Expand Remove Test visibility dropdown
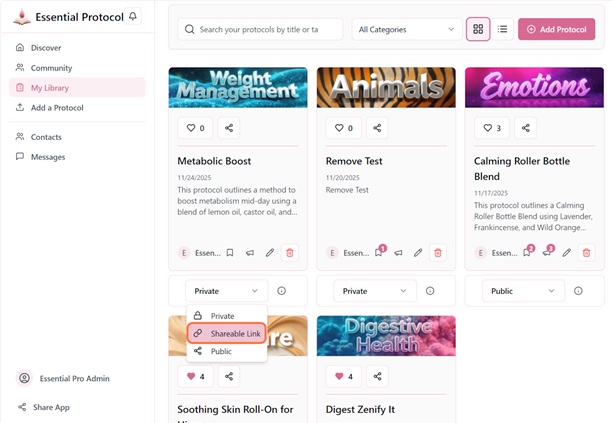 pos(375,291)
